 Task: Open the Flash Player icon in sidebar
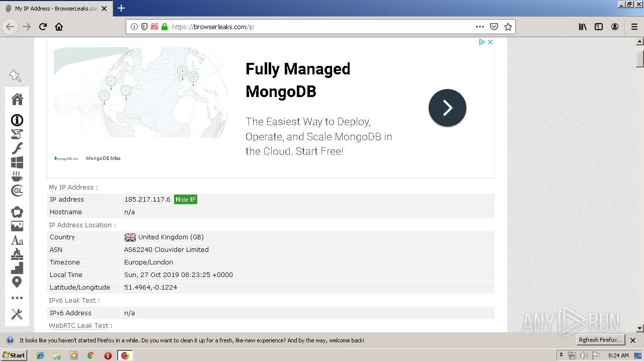pos(17,148)
